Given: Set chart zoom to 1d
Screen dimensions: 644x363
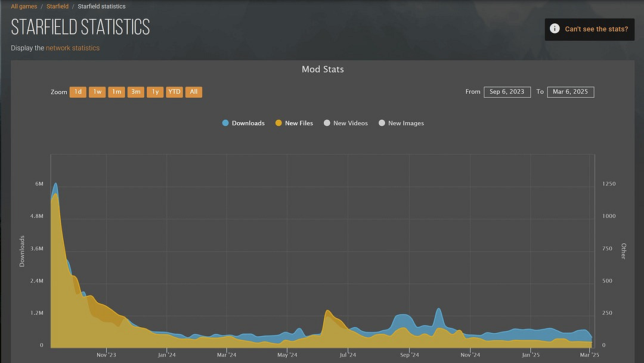Looking at the screenshot, I should point(78,92).
